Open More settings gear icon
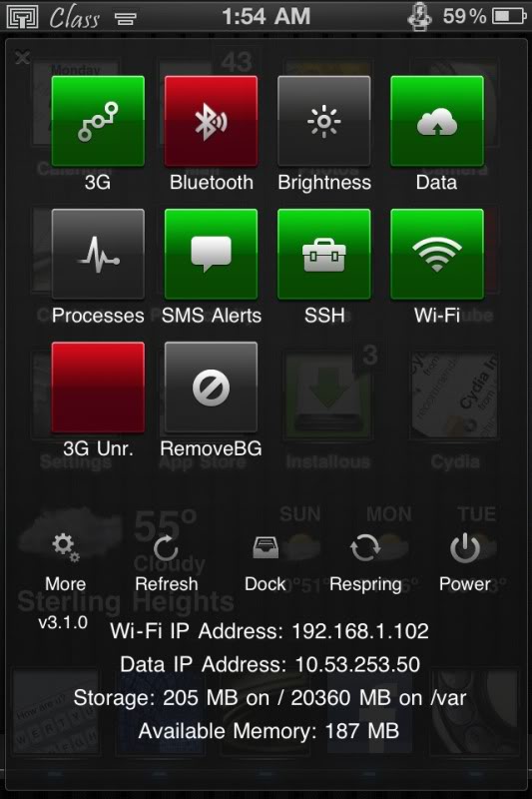The image size is (532, 799). [65, 547]
